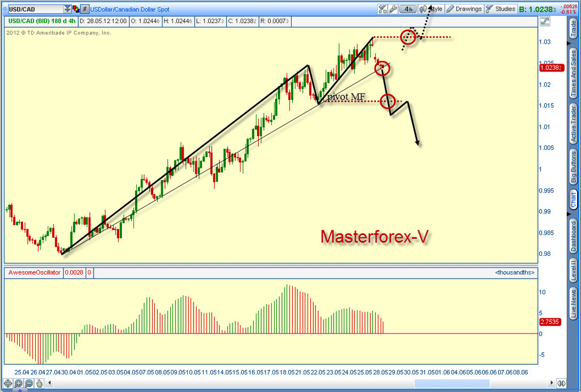Click the chart icon below Studies
The height and width of the screenshot is (392, 581).
[546, 21]
